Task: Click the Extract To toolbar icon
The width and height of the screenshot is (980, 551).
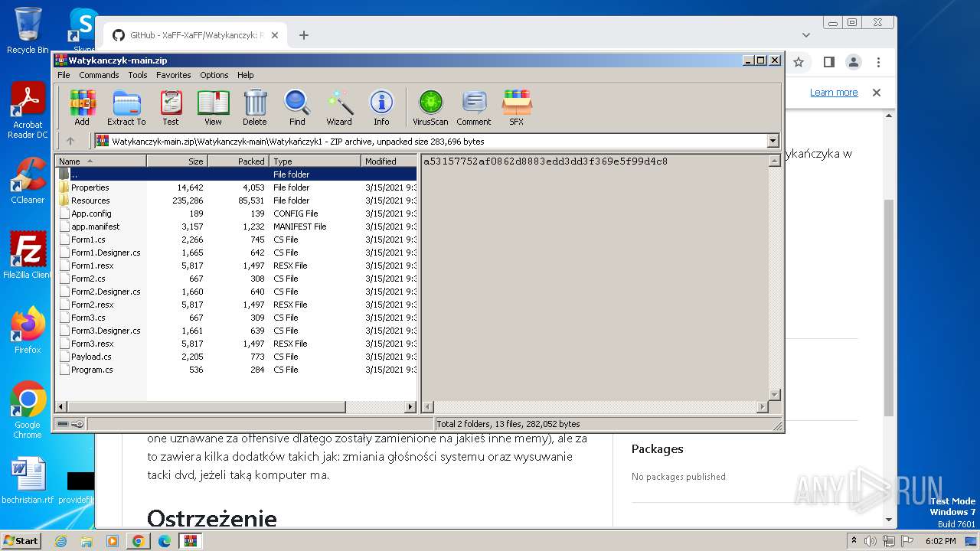Action: (126, 107)
